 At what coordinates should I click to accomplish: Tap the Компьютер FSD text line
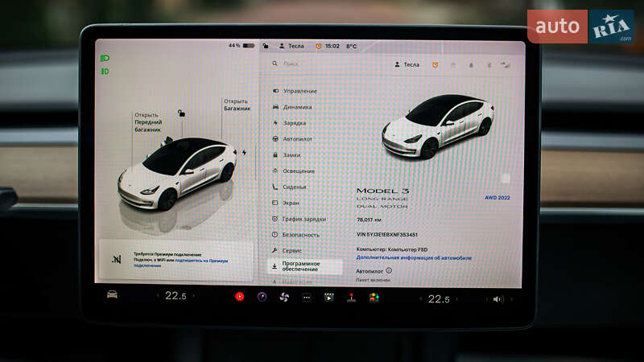392,249
